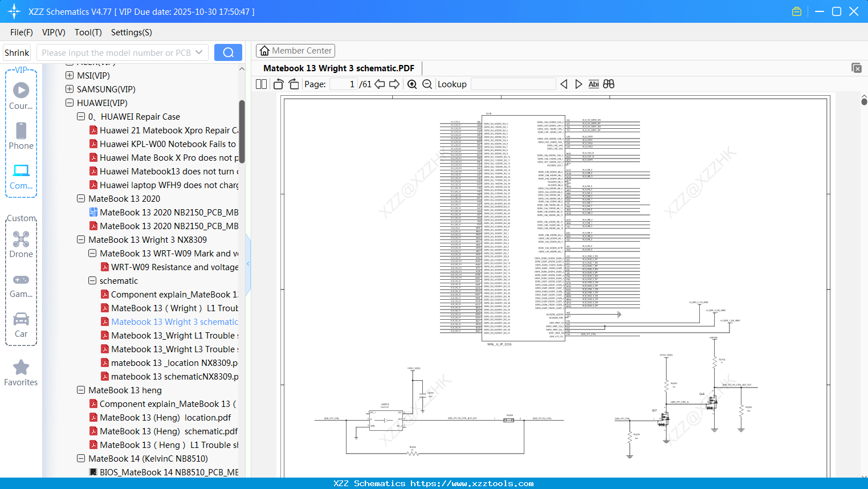Collapse the left panel with the splitter arrow
This screenshot has width=868, height=489.
coord(248,264)
